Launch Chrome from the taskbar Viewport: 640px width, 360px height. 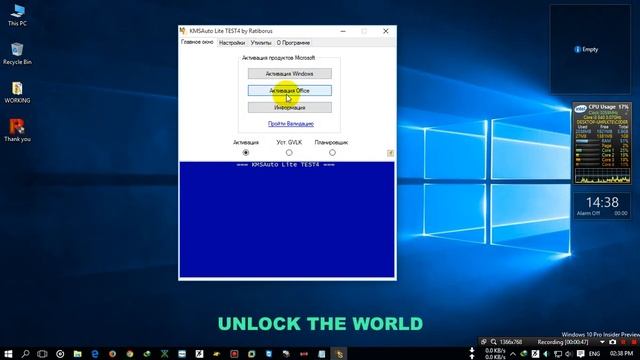(x=130, y=354)
